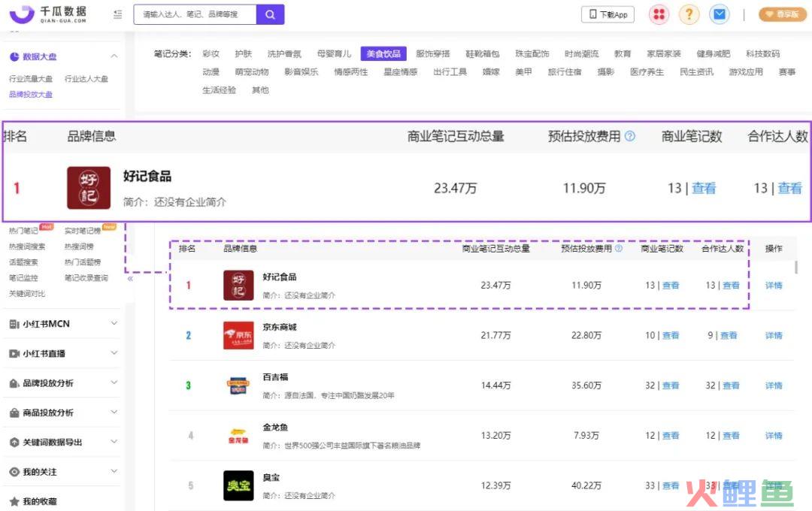Click info icon beside 预估投放费用 in table header
812x511 pixels.
[x=618, y=249]
